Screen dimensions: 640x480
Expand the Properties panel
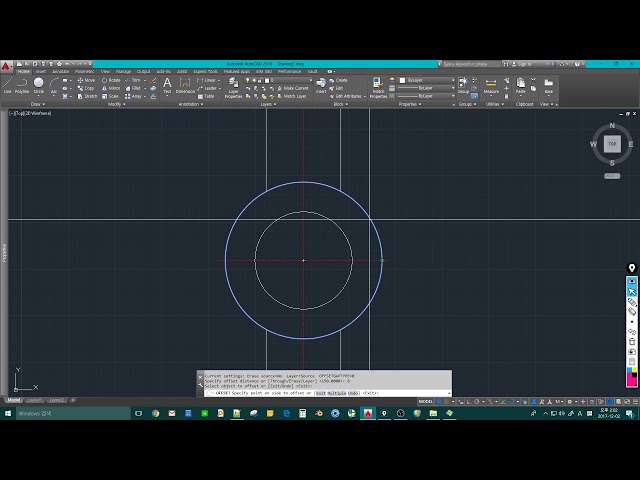tap(409, 104)
